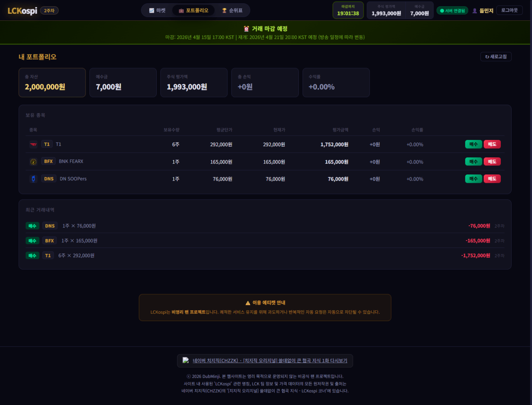Select the 포트폴리오 tab
This screenshot has width=532, height=405.
coord(193,10)
